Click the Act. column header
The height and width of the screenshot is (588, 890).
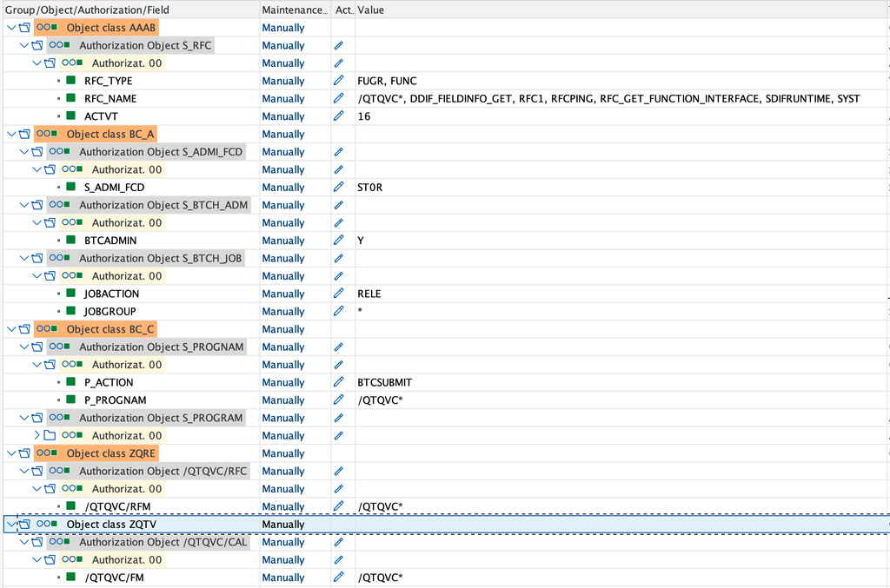click(343, 10)
